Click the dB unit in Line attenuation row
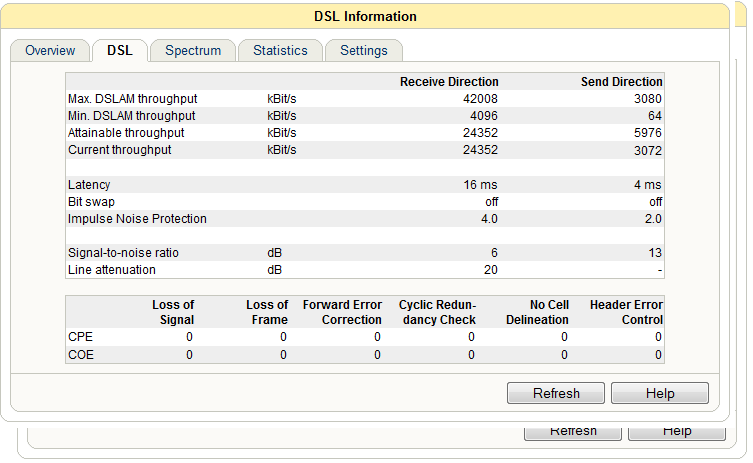753x463 pixels. tap(275, 270)
